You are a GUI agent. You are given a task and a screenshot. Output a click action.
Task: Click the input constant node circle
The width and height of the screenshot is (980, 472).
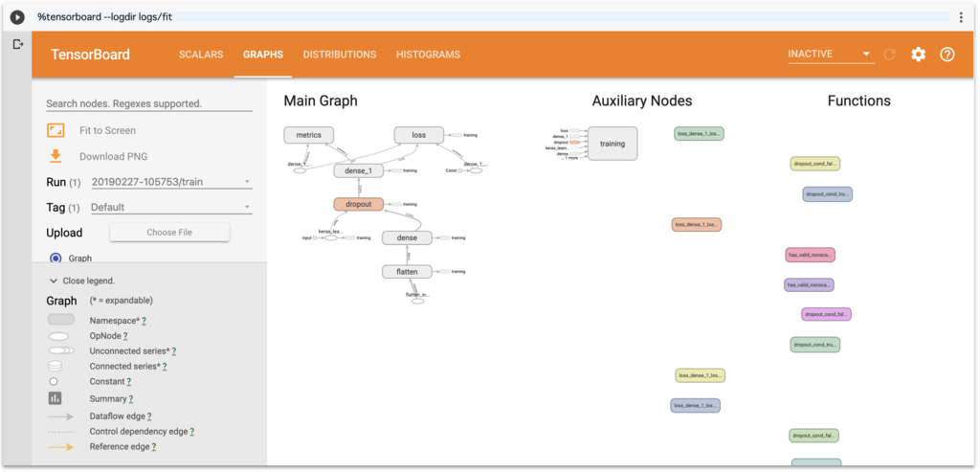314,237
